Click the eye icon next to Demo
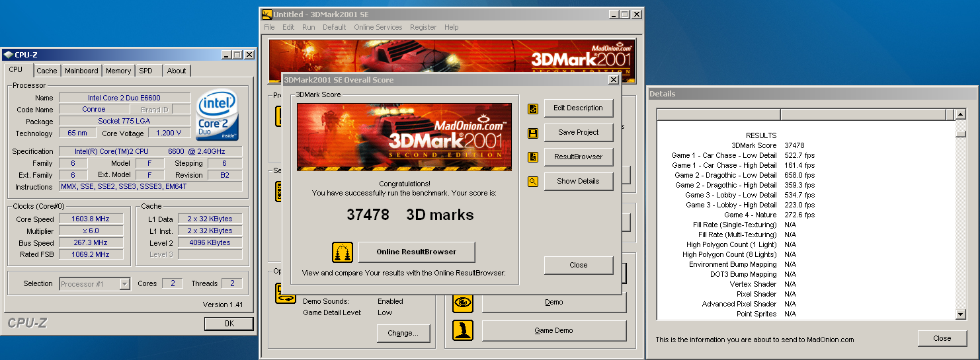 coord(463,303)
